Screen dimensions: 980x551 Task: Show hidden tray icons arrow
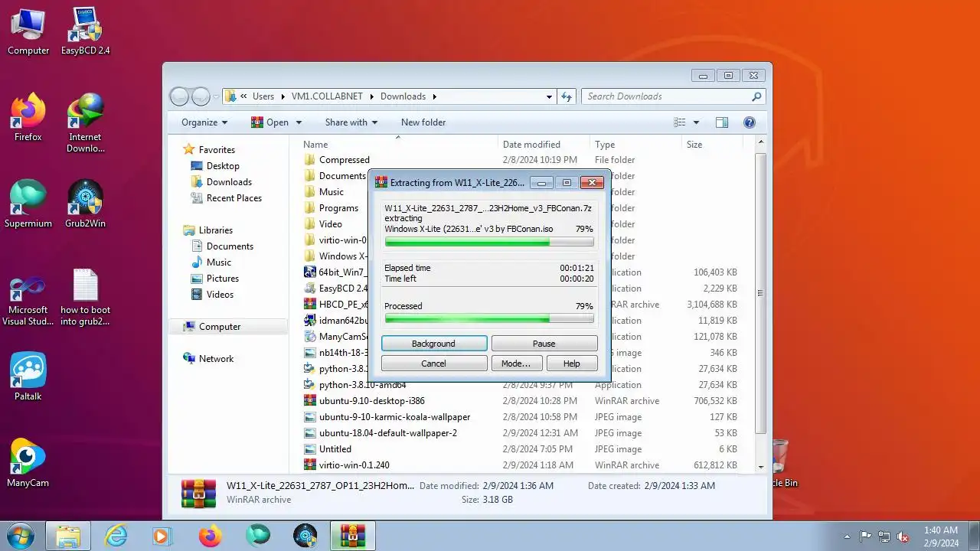point(847,536)
